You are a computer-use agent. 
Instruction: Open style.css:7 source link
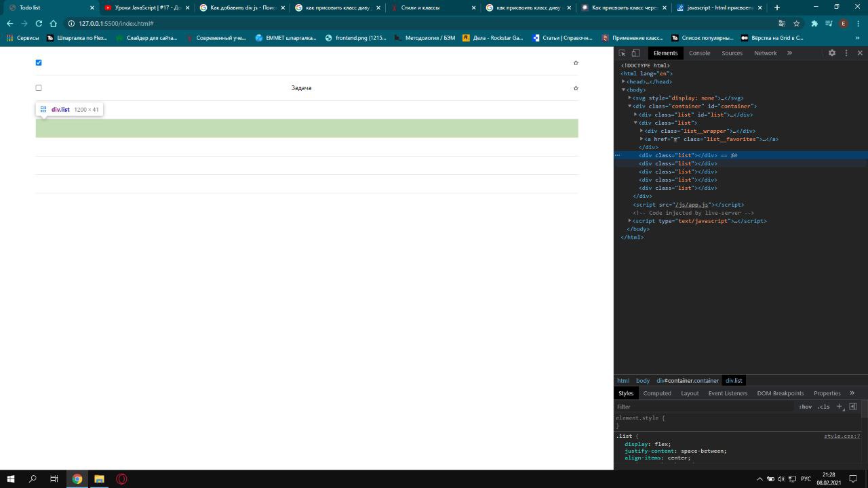[842, 436]
